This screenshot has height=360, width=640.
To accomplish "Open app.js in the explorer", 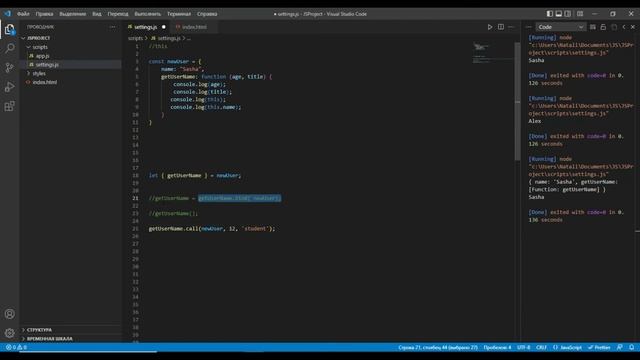I will [42, 56].
